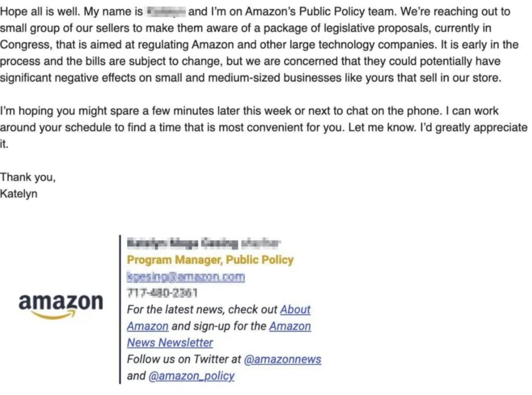The height and width of the screenshot is (395, 532).
Task: Click the blurred sender name above the job title
Action: [x=203, y=243]
